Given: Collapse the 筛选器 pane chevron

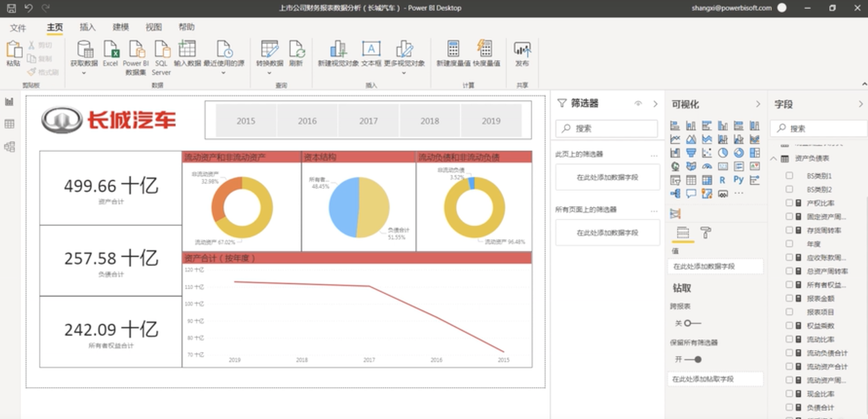Looking at the screenshot, I should [655, 104].
